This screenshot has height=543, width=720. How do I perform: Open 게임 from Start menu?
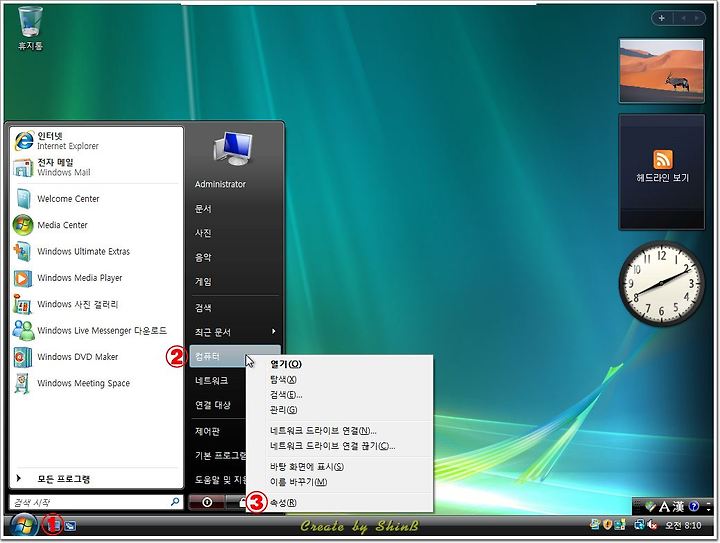tap(235, 282)
